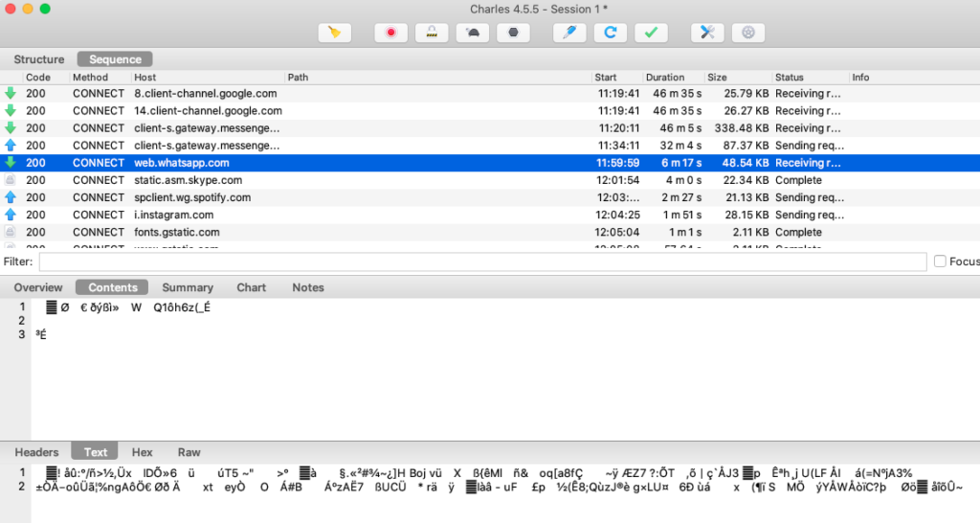The image size is (980, 523).
Task: Open the Notes tab
Action: click(x=308, y=287)
